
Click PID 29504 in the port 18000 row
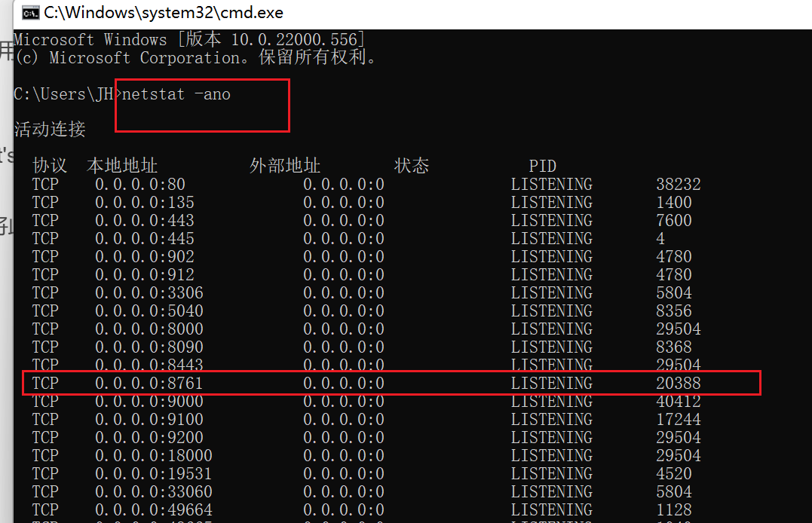pos(679,456)
